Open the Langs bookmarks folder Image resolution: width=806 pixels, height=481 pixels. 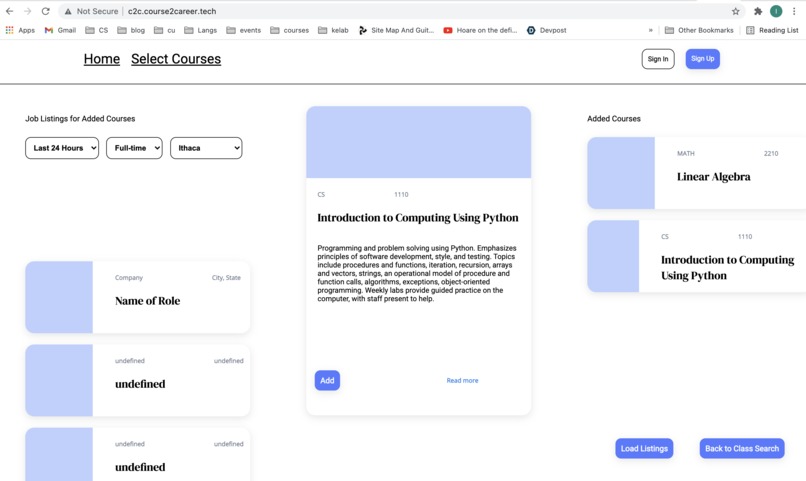tap(200, 30)
